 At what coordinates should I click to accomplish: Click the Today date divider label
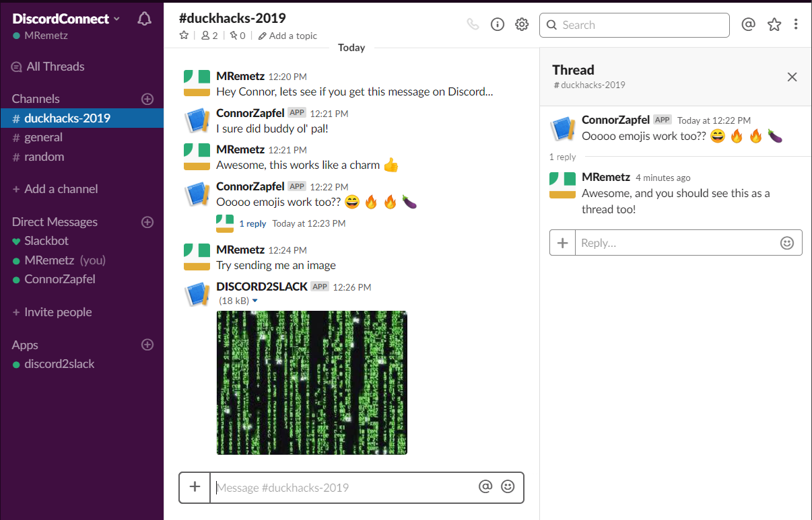coord(351,48)
